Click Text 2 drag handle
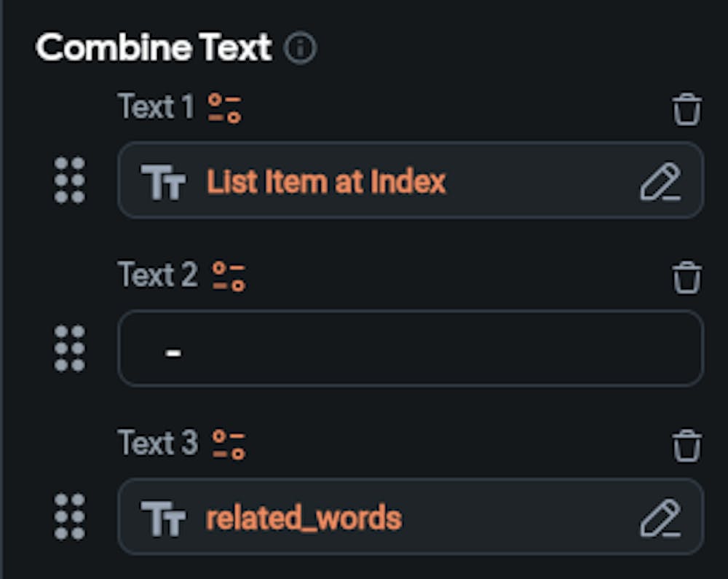Image resolution: width=728 pixels, height=579 pixels. [x=70, y=348]
